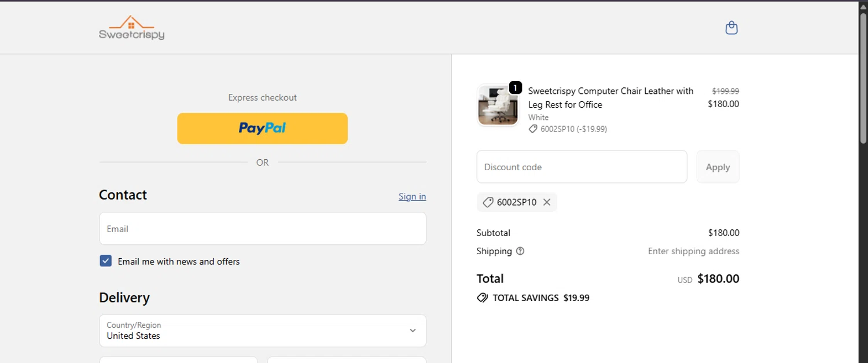868x363 pixels.
Task: Click the Subtotal $180.00 value
Action: pyautogui.click(x=723, y=233)
